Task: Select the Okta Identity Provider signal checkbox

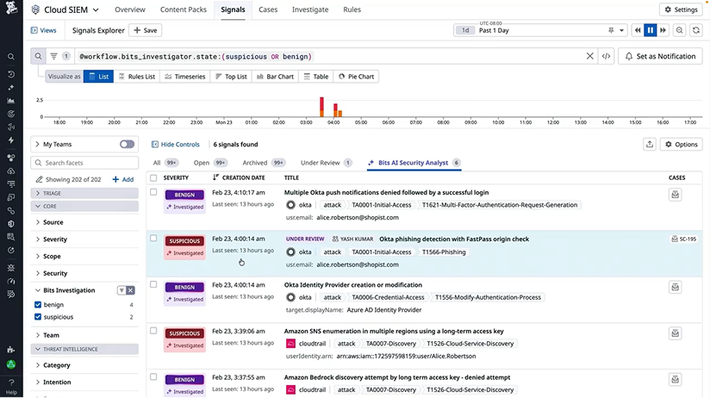Action: (154, 284)
